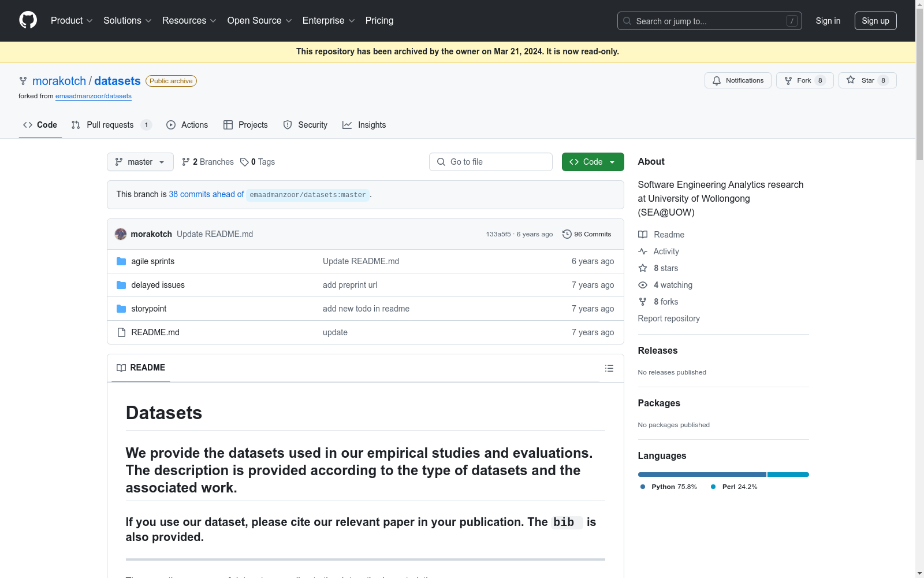The height and width of the screenshot is (578, 924).
Task: View the 8 stars list
Action: [x=658, y=268]
